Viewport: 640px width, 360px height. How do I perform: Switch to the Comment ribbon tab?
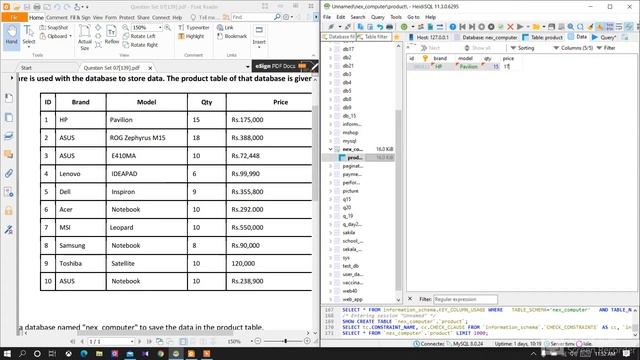tap(57, 18)
